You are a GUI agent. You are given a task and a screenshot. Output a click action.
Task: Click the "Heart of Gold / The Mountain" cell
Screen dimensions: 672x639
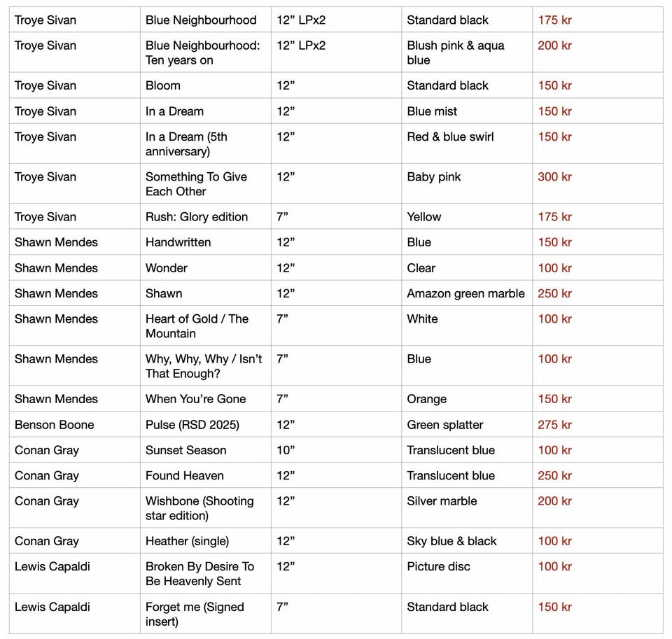coord(197,325)
